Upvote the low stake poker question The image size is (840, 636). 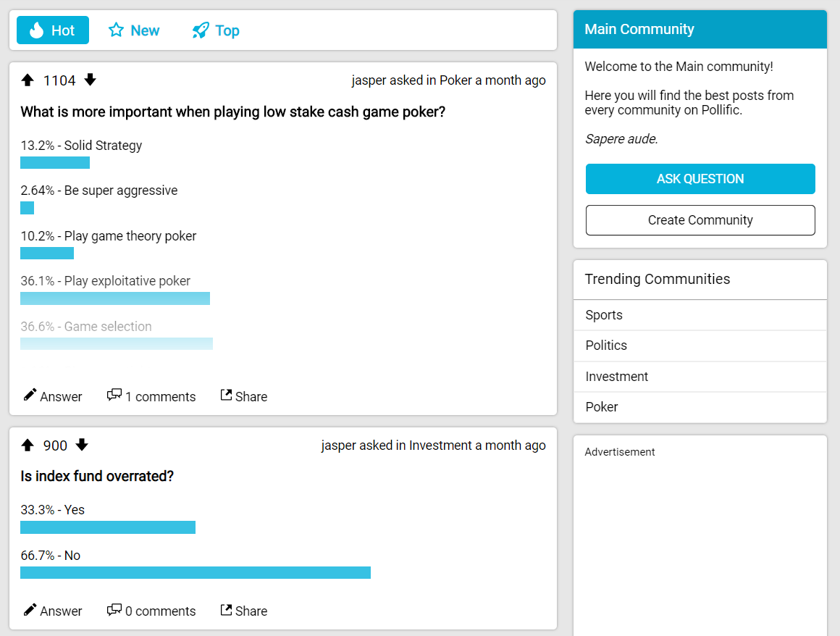pos(28,80)
